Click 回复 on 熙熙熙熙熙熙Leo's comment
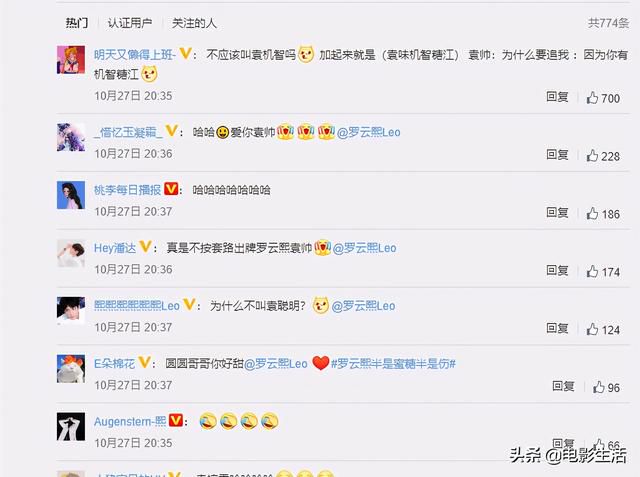The width and height of the screenshot is (640, 477). [x=558, y=328]
